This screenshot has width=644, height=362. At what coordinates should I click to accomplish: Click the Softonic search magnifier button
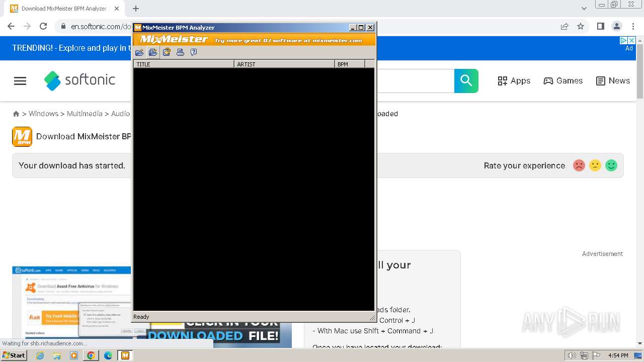[x=466, y=81]
